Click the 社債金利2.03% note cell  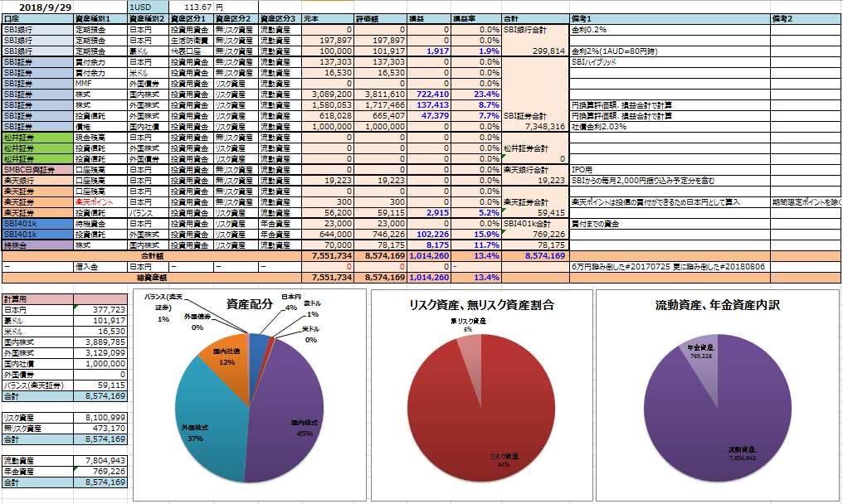(x=670, y=127)
